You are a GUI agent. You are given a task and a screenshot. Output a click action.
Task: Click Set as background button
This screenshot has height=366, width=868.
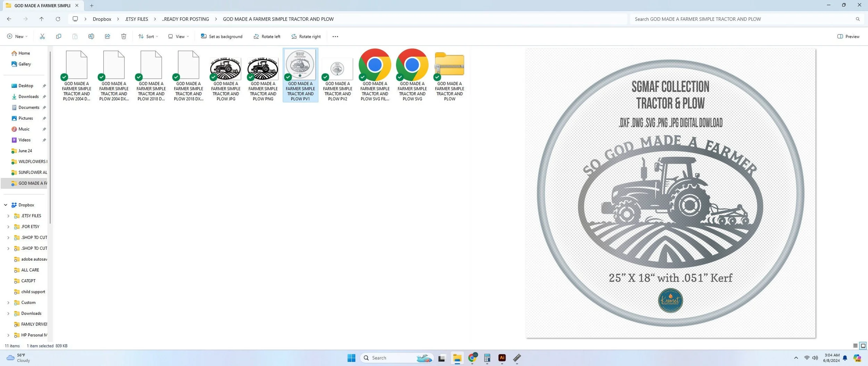click(x=222, y=36)
